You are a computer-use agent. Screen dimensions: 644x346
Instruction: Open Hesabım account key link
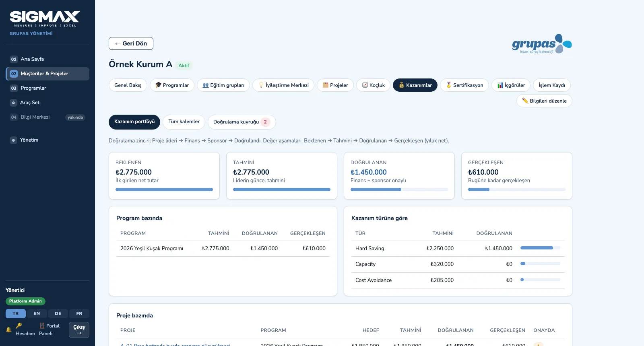tap(25, 330)
